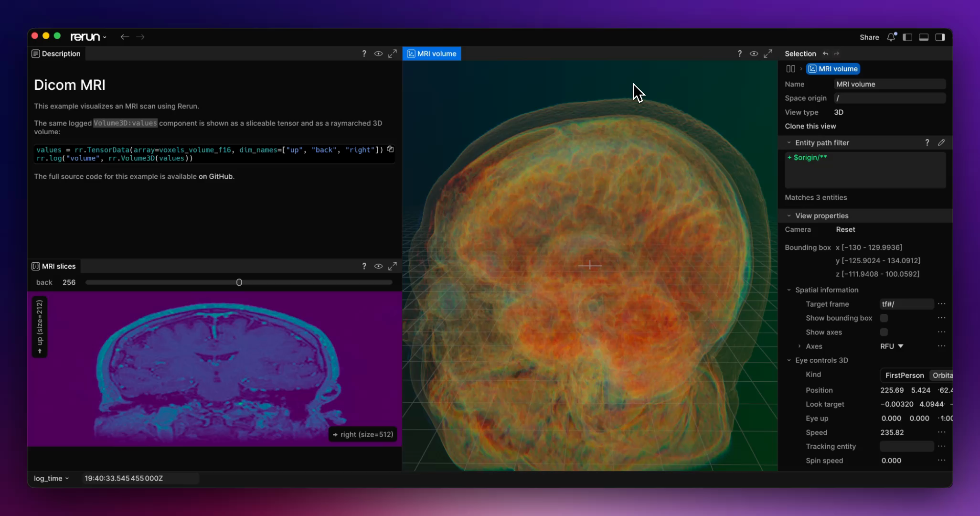
Task: Collapse the Spatial information section
Action: 789,290
